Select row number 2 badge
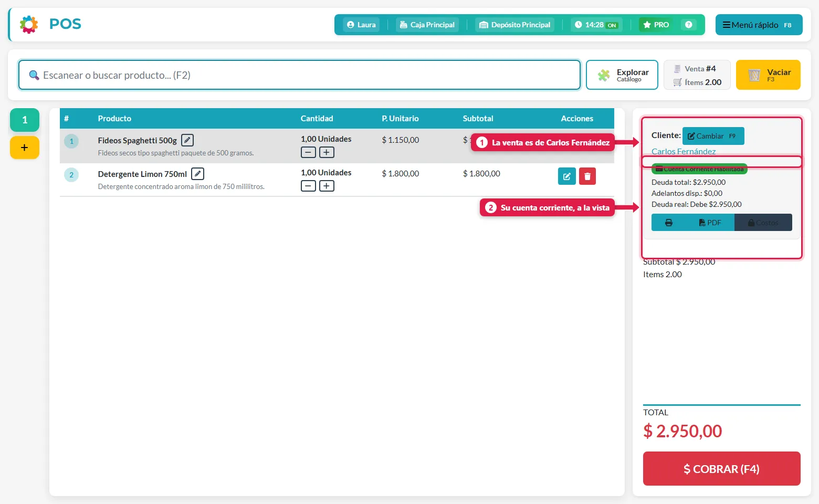Viewport: 819px width, 504px height. click(x=71, y=175)
